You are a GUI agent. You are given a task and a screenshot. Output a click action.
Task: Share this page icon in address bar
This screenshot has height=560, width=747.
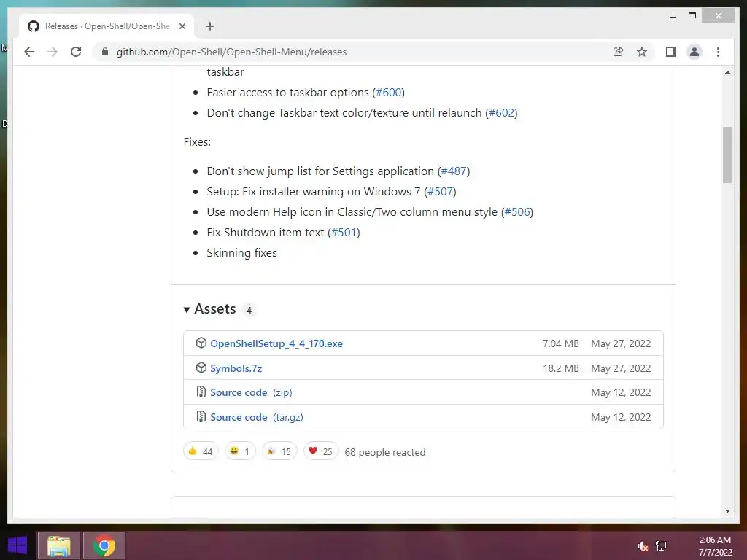pyautogui.click(x=619, y=52)
